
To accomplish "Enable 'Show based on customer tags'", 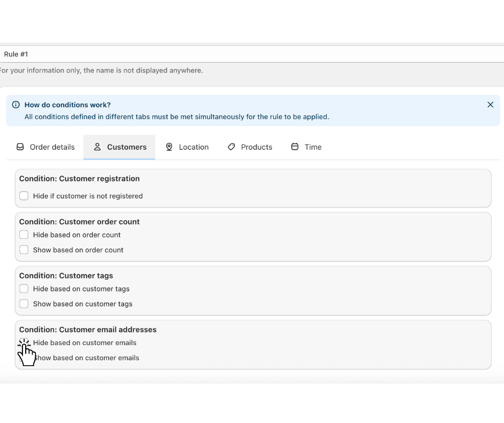I will click(24, 304).
